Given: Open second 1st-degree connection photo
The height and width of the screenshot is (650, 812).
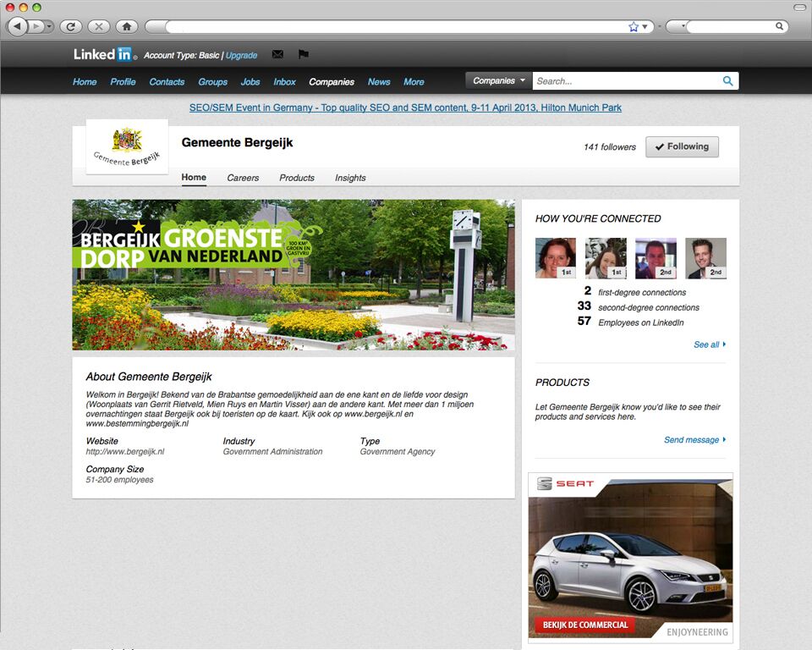Looking at the screenshot, I should click(606, 258).
